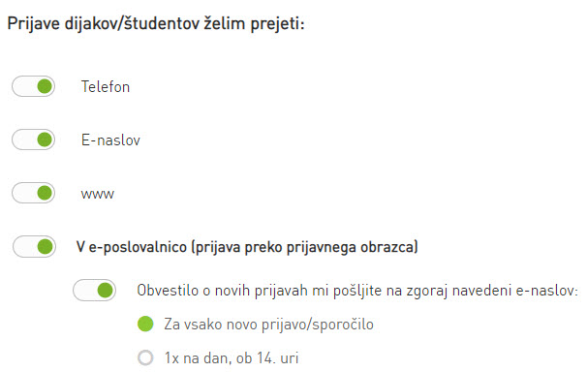The height and width of the screenshot is (372, 588).
Task: Click the E-naslov label text
Action: coord(110,139)
